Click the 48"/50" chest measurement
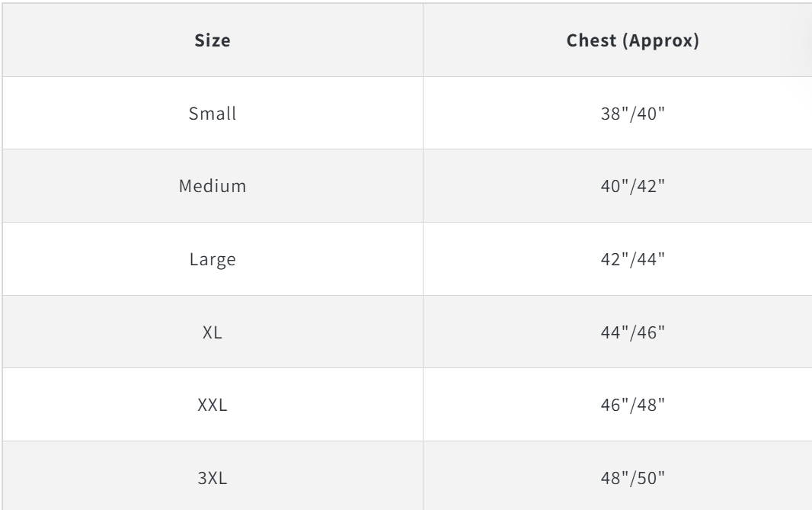Image resolution: width=812 pixels, height=510 pixels. pos(633,479)
